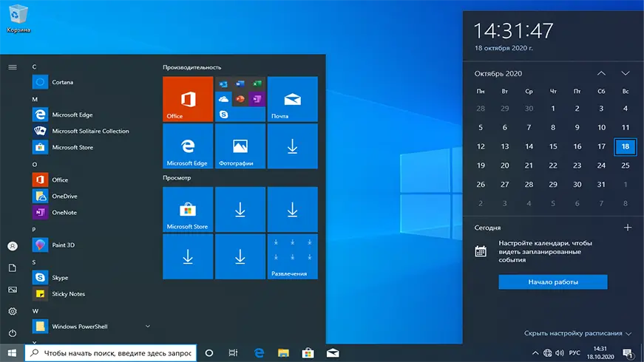Open File Explorer from the taskbar

[283, 353]
